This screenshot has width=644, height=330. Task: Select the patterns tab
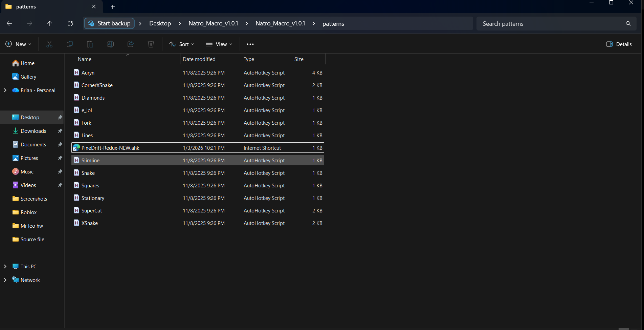[47, 6]
